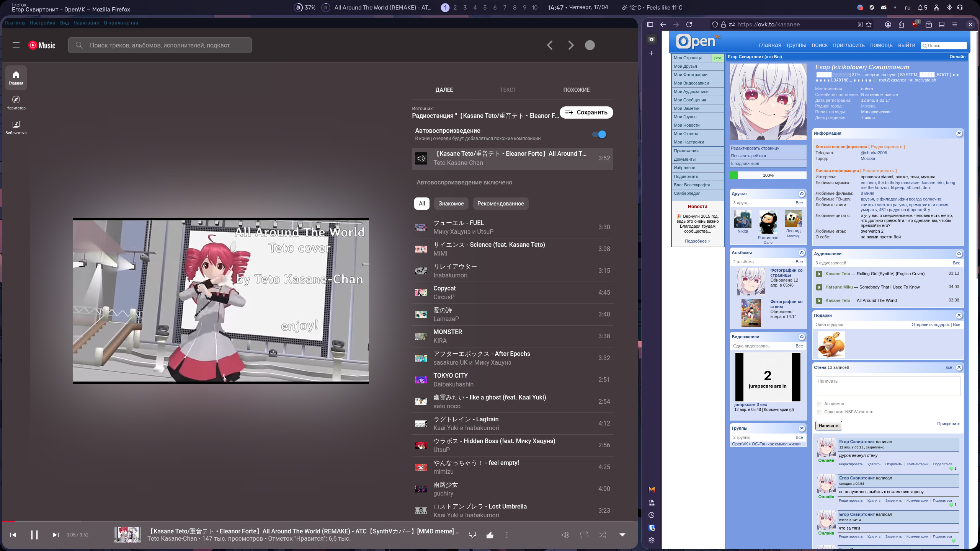Collapse the Друзья block
Screen dimensions: 980x551
click(x=802, y=194)
